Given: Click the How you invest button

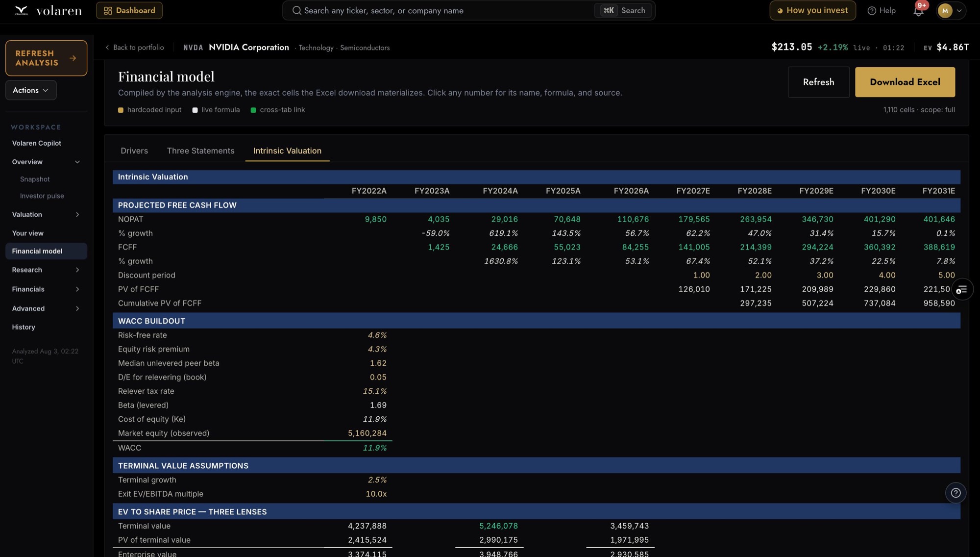Looking at the screenshot, I should (812, 10).
